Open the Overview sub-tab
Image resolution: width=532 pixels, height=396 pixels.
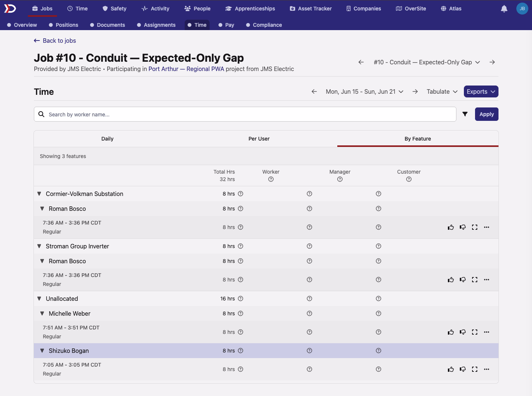[22, 25]
